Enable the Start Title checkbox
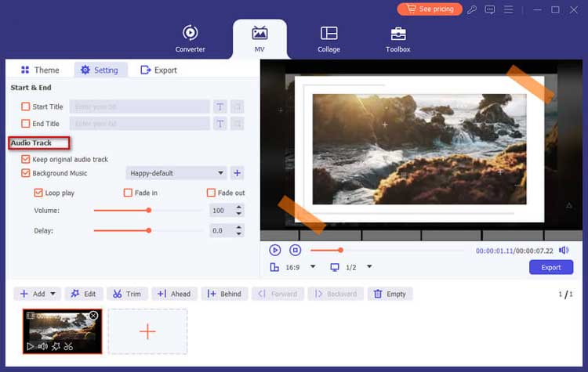Viewport: 588px width, 372px height. point(26,107)
